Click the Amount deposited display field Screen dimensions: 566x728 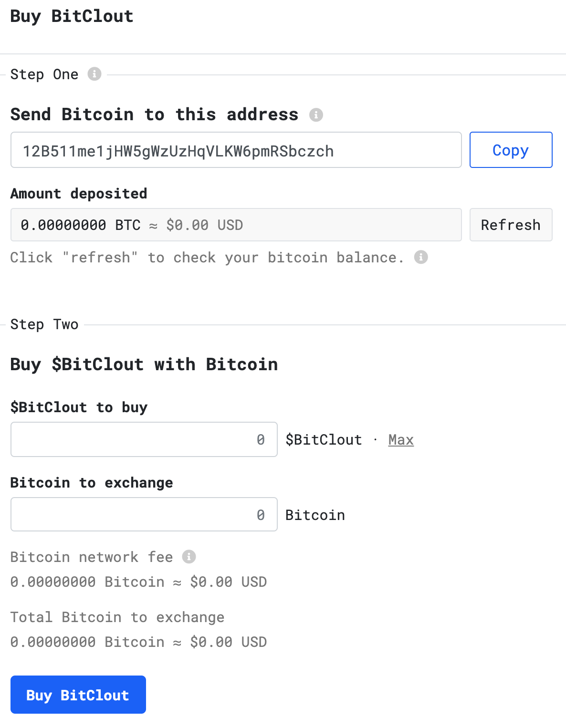236,225
